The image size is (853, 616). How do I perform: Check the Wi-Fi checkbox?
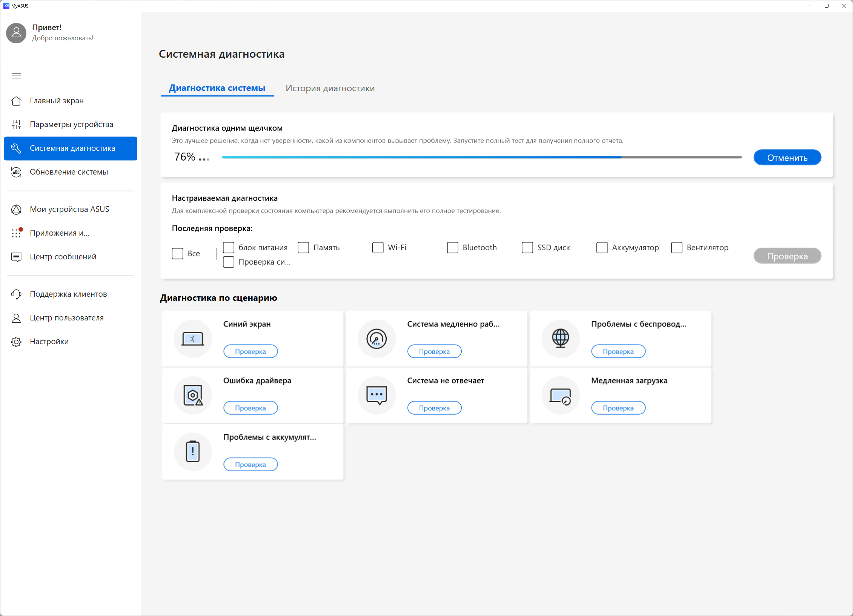pyautogui.click(x=378, y=248)
